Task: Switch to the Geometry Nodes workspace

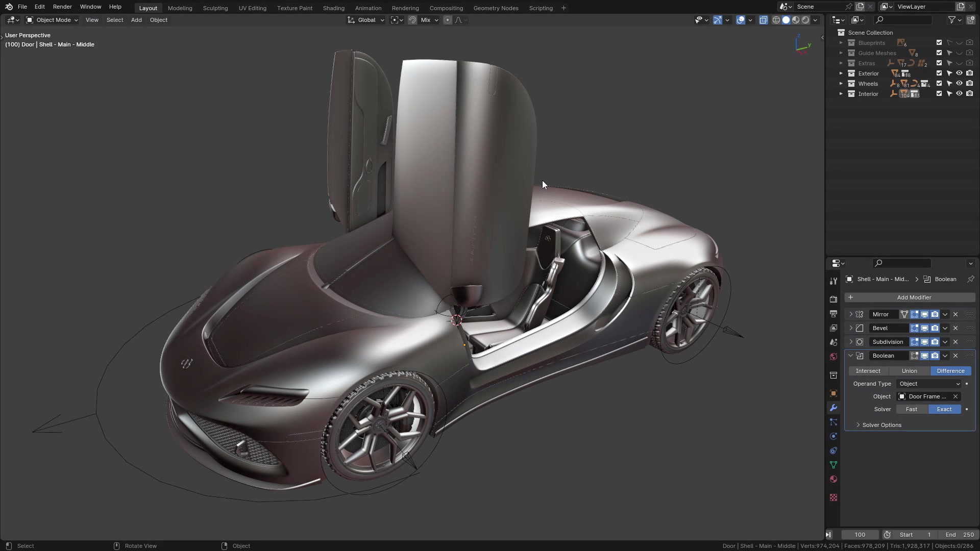Action: (x=496, y=8)
